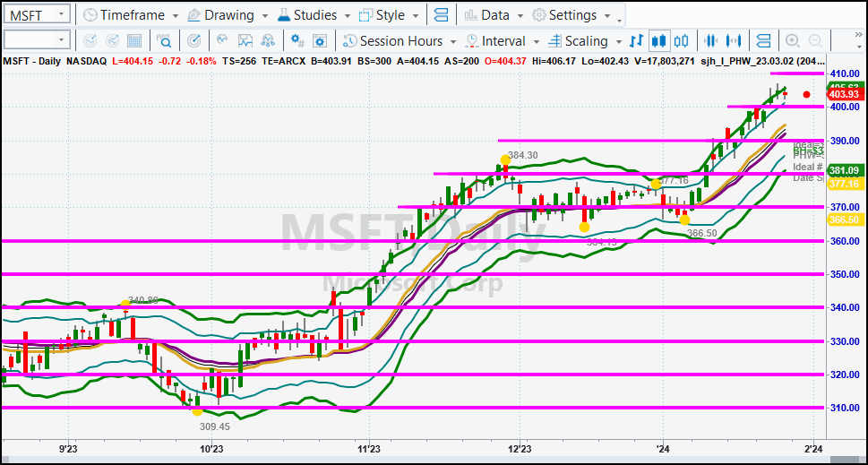
Task: Click the increase bar spacing icon
Action: tap(734, 40)
